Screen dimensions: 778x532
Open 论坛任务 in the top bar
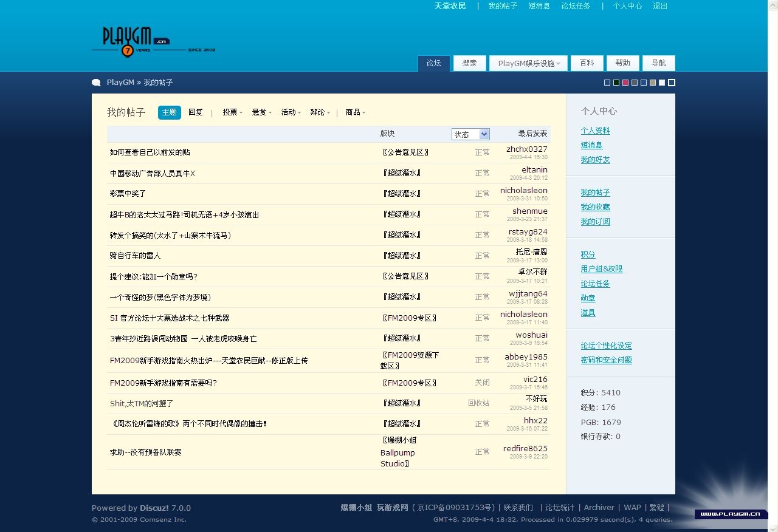click(x=576, y=6)
